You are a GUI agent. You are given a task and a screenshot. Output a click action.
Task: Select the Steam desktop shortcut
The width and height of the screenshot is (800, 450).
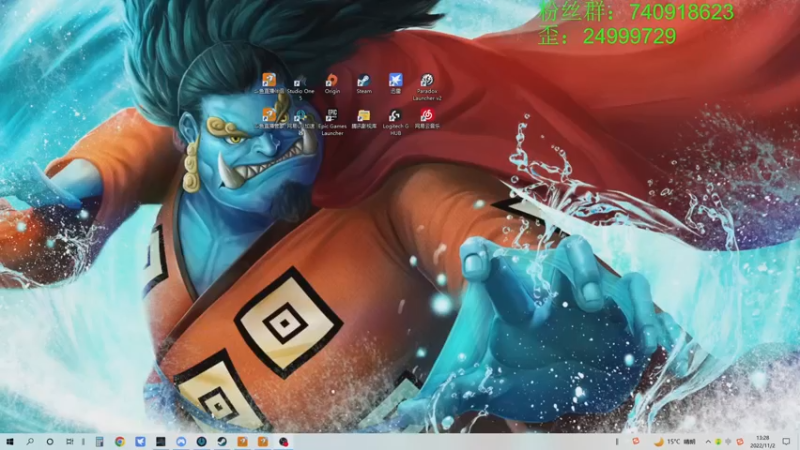tap(364, 84)
